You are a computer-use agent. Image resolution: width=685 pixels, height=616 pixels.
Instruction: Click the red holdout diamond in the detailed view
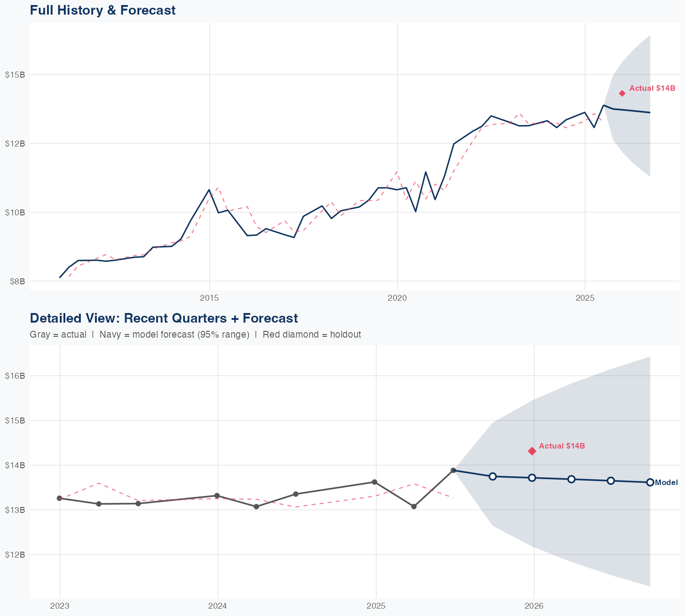pos(532,451)
